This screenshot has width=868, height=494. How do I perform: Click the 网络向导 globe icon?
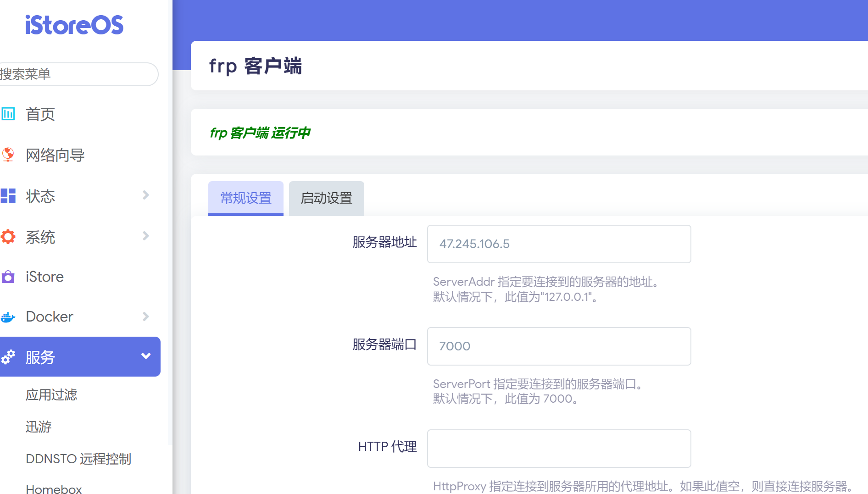[x=8, y=155]
